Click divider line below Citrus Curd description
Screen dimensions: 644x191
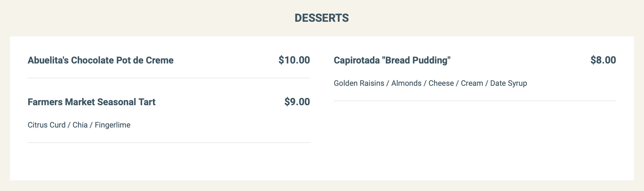pyautogui.click(x=169, y=143)
